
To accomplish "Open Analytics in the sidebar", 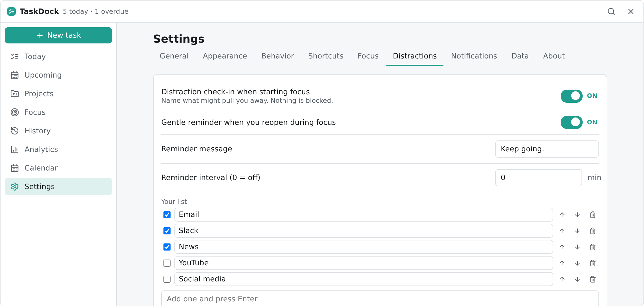I will pos(58,149).
